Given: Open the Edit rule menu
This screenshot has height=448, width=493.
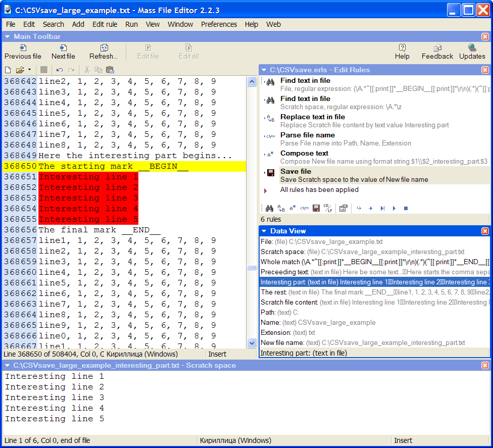Looking at the screenshot, I should [x=105, y=24].
